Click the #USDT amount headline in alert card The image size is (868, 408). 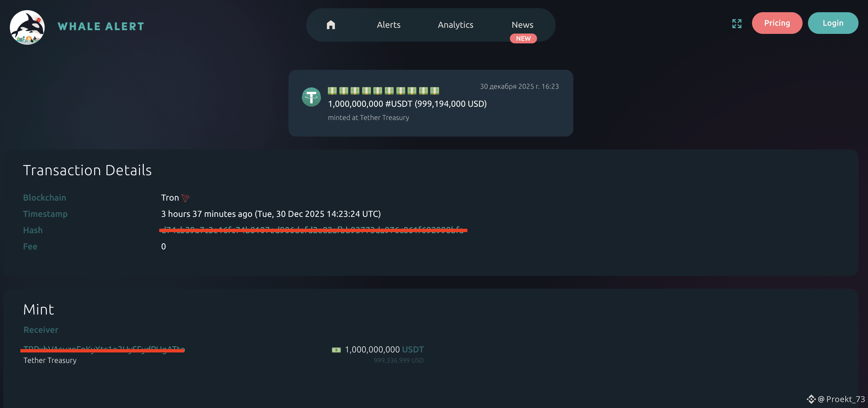(x=407, y=104)
